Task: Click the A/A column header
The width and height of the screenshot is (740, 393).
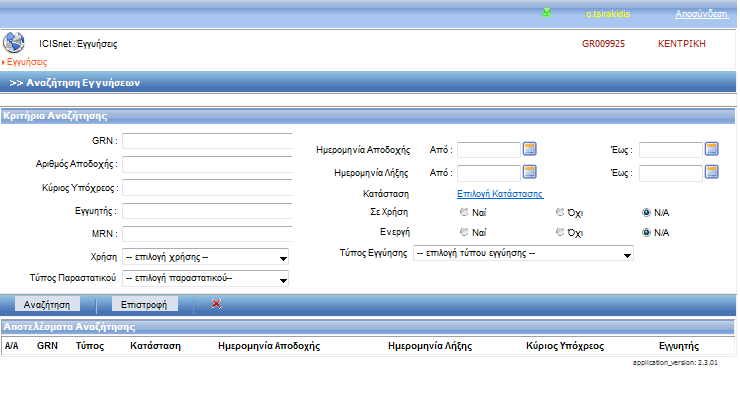Action: pyautogui.click(x=11, y=346)
